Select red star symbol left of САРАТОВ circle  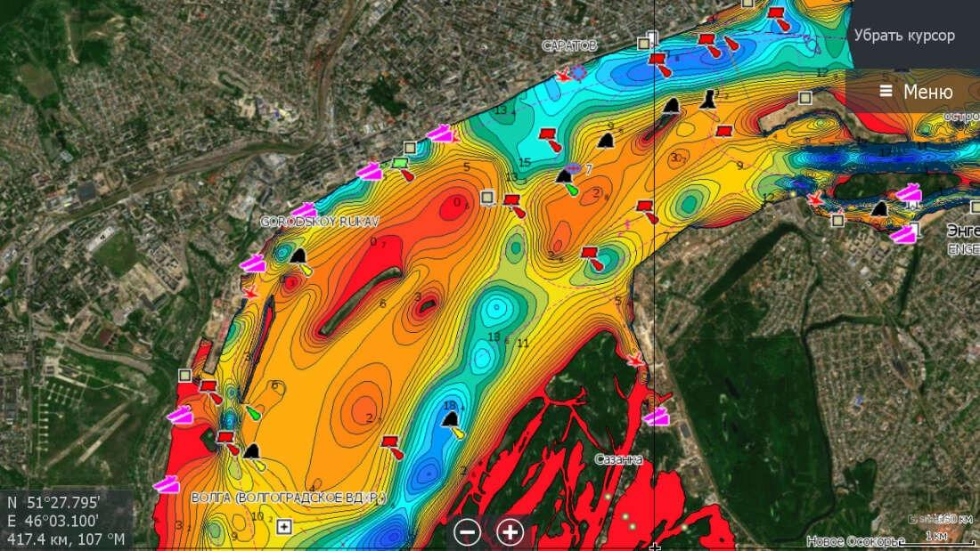click(563, 76)
